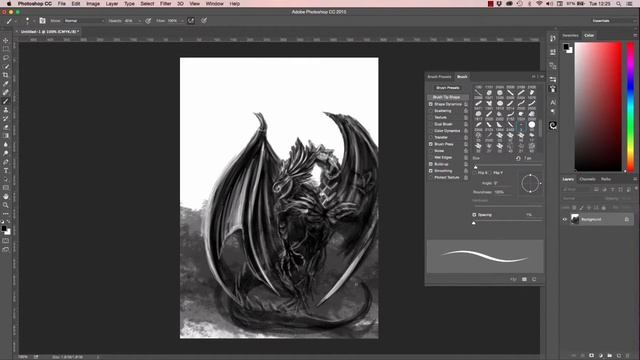This screenshot has height=360, width=640.
Task: Select the Eraser tool
Action: point(6,127)
